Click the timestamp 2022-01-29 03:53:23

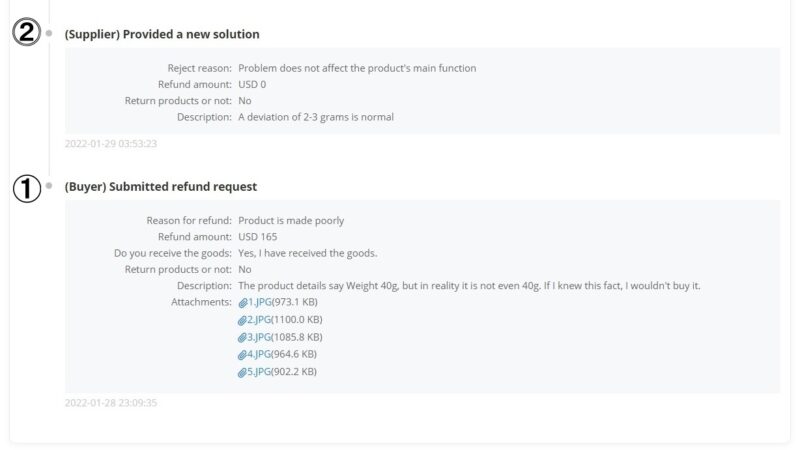coord(111,144)
